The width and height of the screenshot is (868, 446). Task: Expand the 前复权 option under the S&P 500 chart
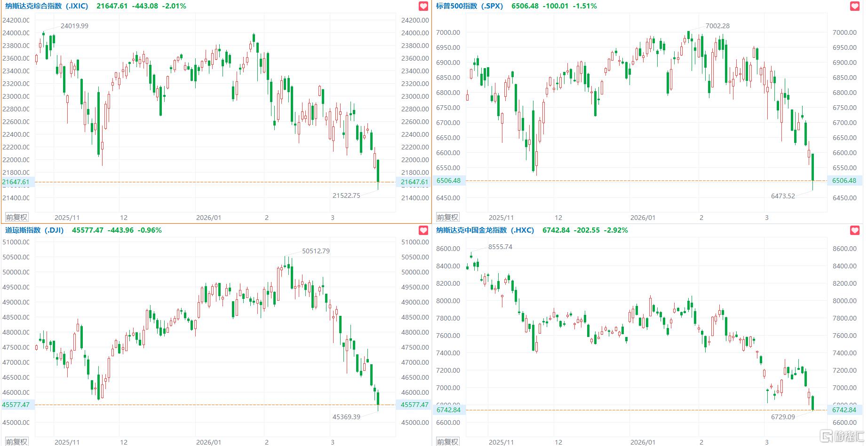click(x=447, y=217)
